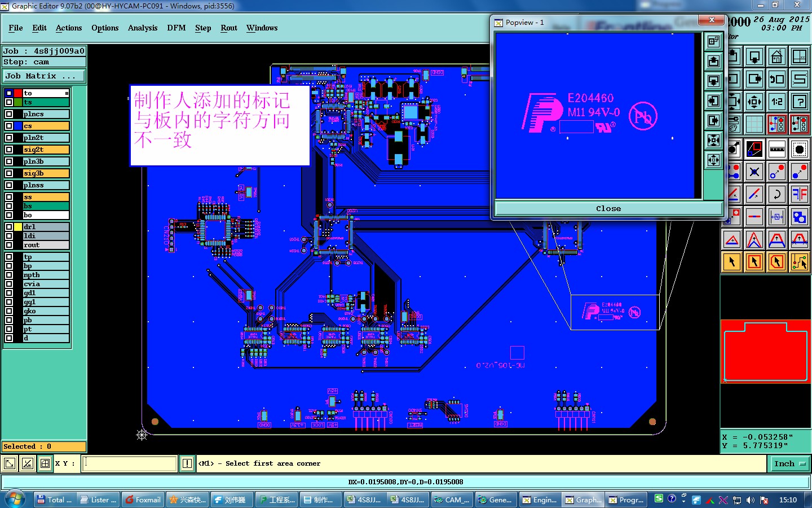Open the Analysis menu

143,28
